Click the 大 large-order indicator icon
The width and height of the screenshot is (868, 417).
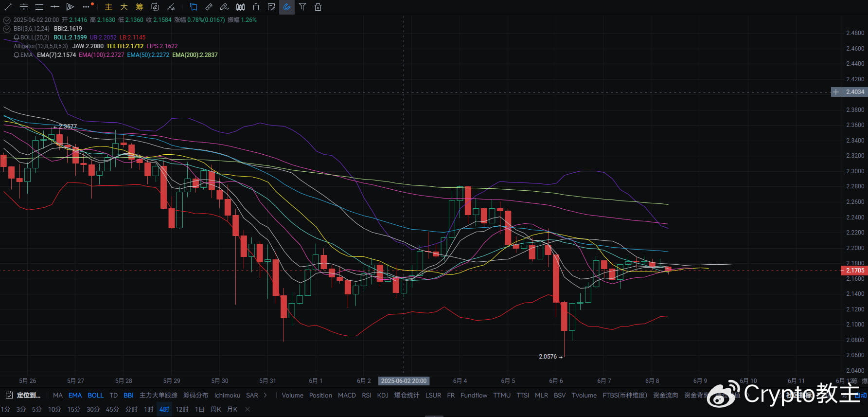click(x=124, y=7)
